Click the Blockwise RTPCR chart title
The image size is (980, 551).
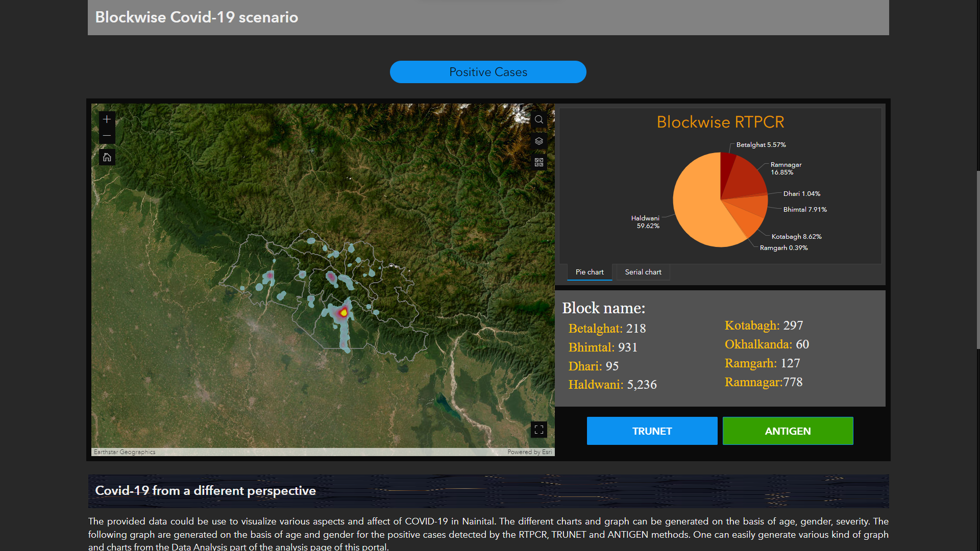[720, 122]
